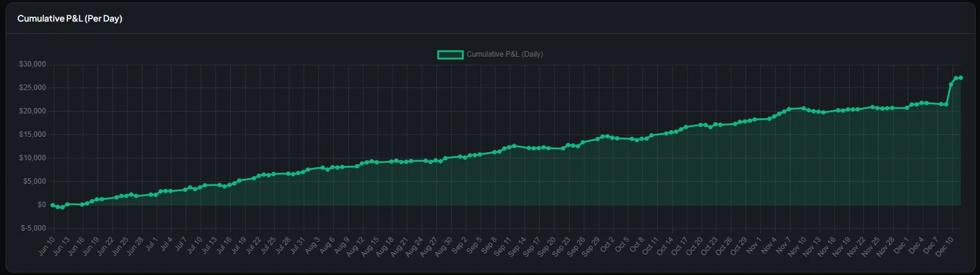Viewport: 980px width, 275px height.
Task: Click the $-5,000 y-axis label
Action: [33, 228]
